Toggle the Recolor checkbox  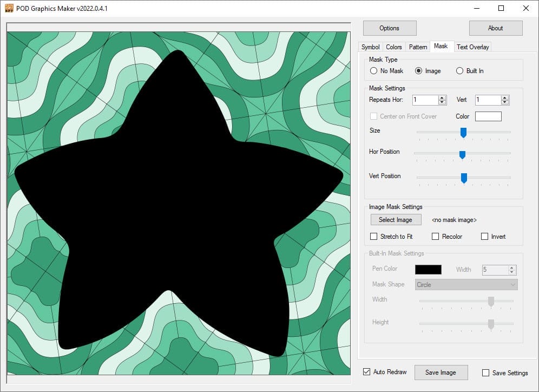435,237
